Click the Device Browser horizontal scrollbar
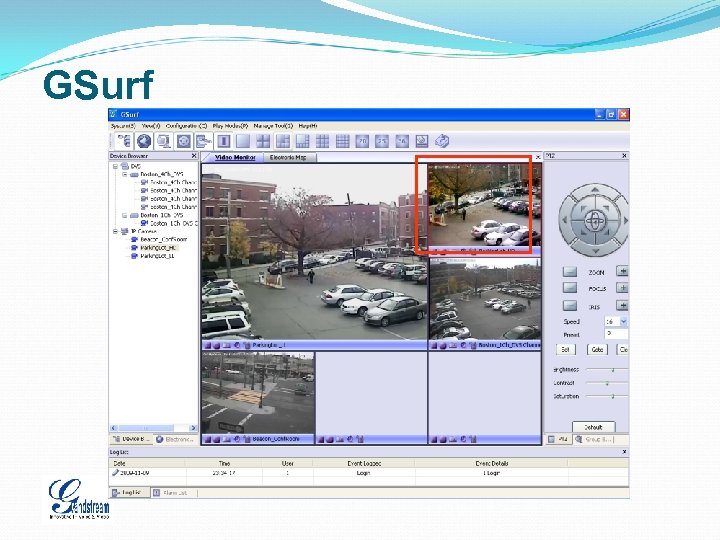Image resolution: width=720 pixels, height=540 pixels. click(153, 428)
